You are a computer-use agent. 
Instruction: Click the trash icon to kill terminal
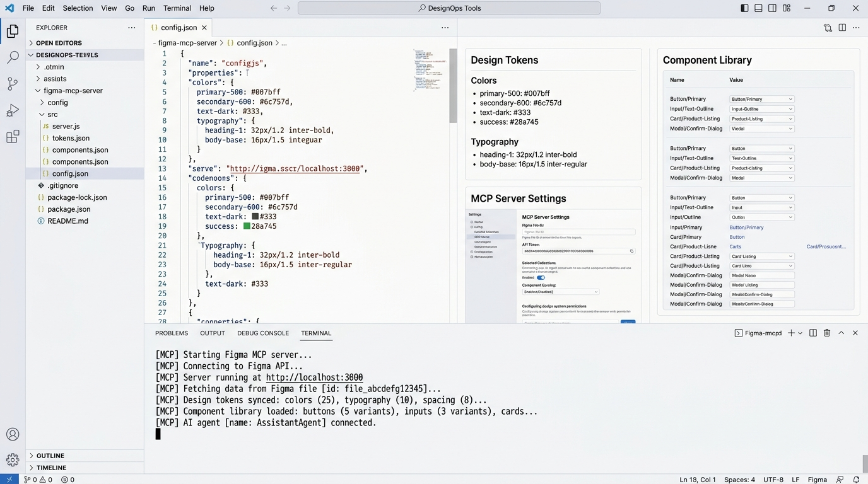[x=827, y=333]
